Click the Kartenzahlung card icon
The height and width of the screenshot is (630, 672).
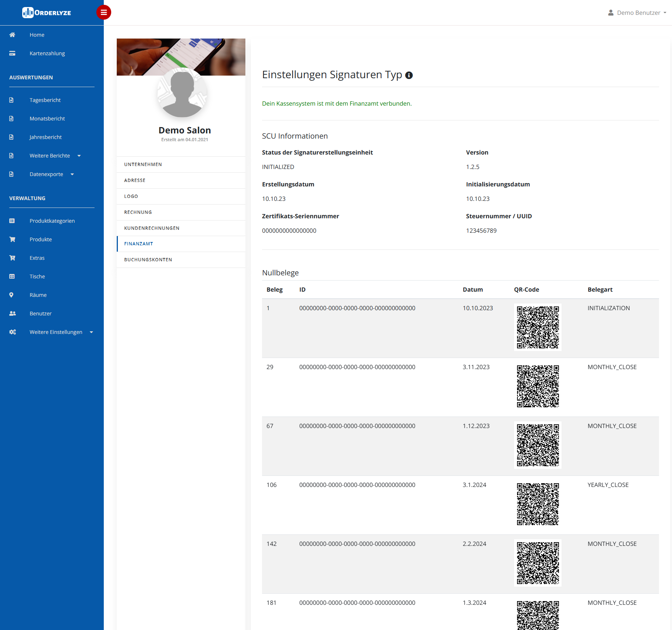coord(12,53)
